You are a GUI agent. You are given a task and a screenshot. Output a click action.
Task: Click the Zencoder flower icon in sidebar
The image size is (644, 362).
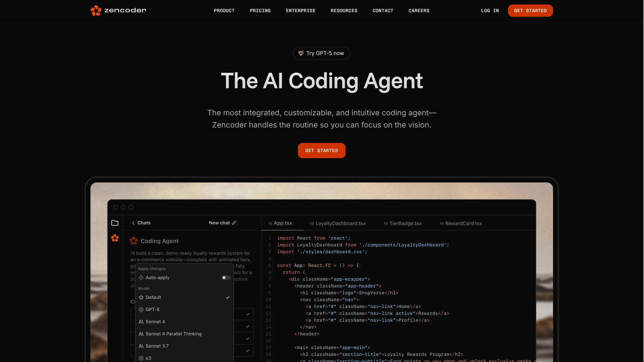115,238
